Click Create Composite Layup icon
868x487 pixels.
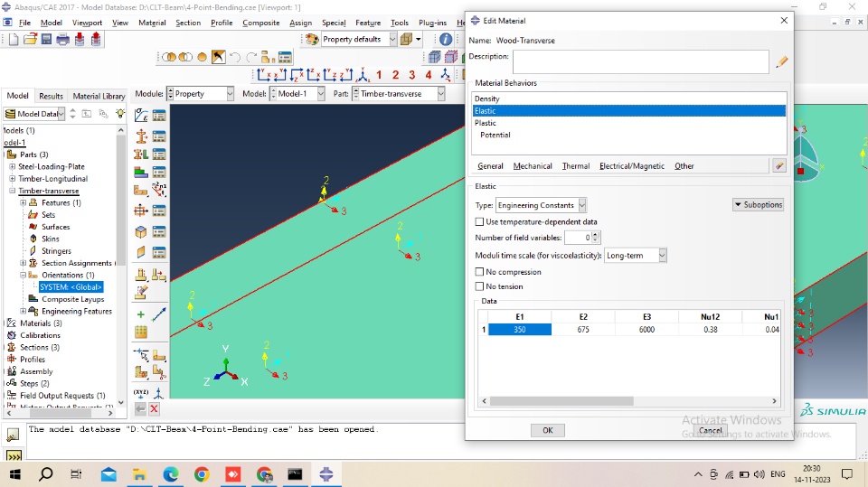141,172
